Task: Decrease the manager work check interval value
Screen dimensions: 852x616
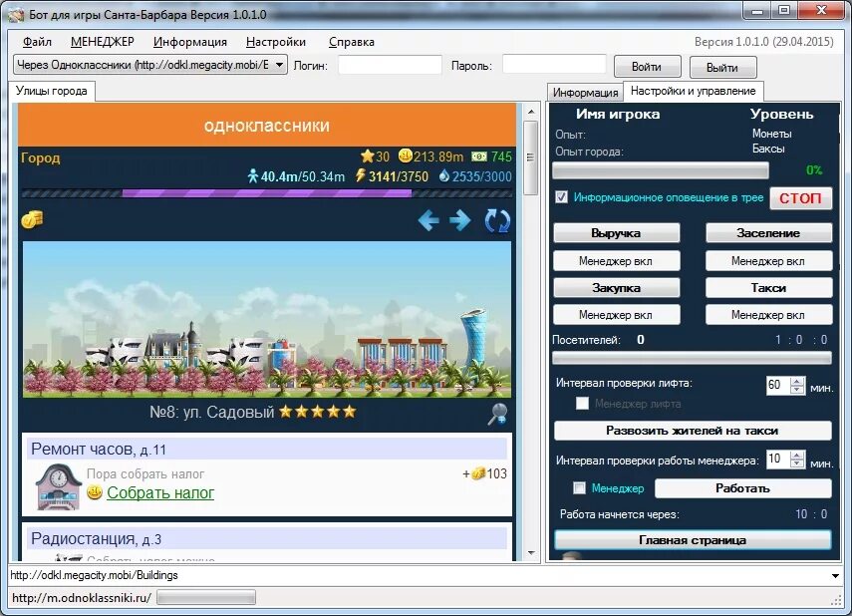Action: pos(797,463)
